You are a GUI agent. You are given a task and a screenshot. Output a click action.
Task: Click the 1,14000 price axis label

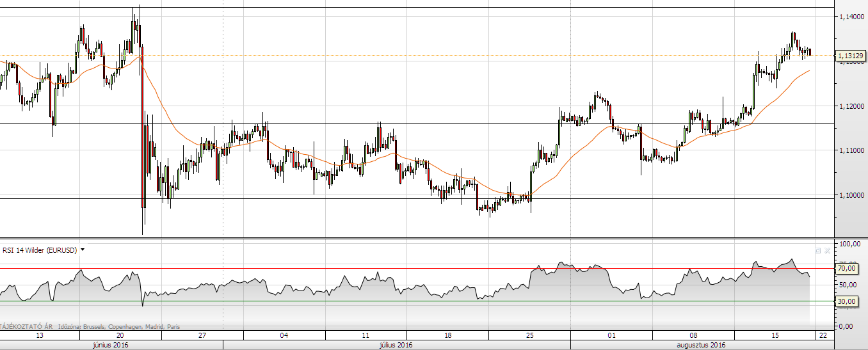point(853,17)
